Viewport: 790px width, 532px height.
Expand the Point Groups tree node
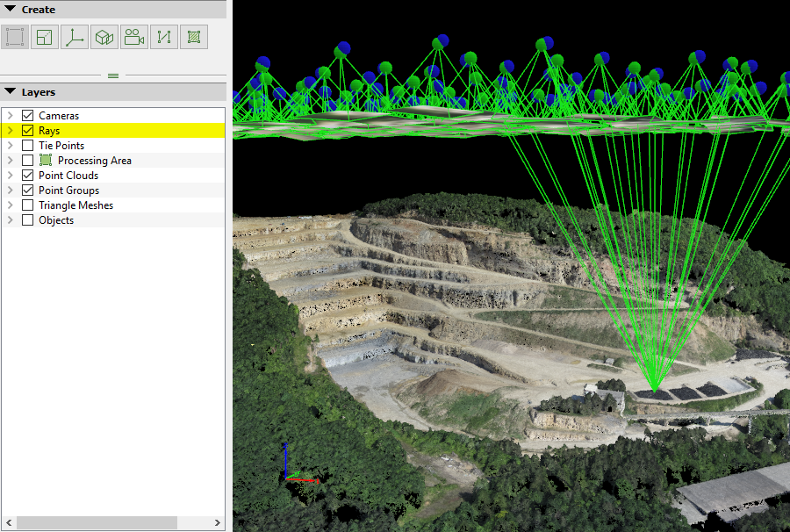click(x=10, y=191)
